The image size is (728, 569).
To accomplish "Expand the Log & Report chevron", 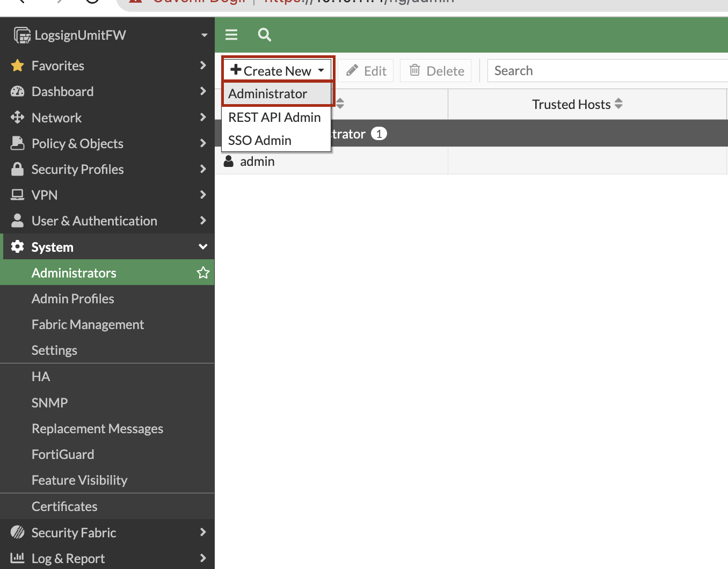I will point(203,558).
